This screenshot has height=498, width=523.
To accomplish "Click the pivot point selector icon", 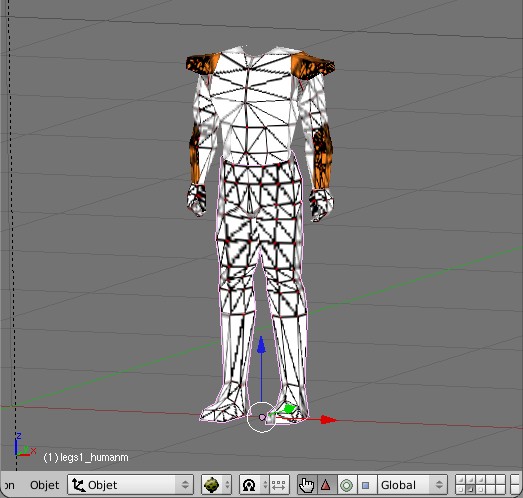I will tap(253, 485).
